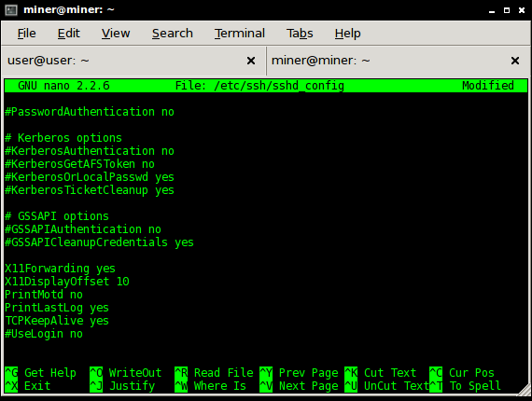Image resolution: width=532 pixels, height=401 pixels.
Task: Click the '^C Cur Pos' shortcut hint
Action: coord(462,373)
